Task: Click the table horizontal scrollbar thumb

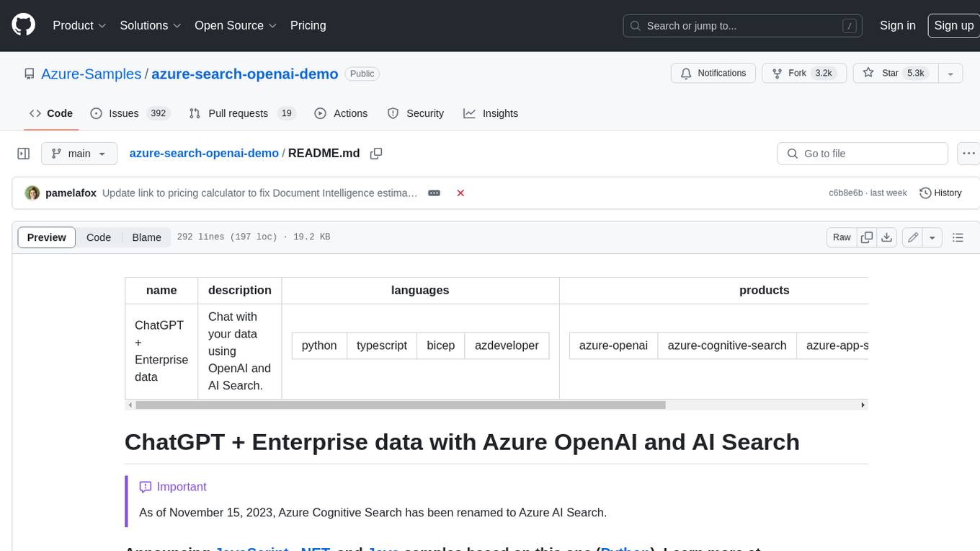Action: tap(400, 405)
